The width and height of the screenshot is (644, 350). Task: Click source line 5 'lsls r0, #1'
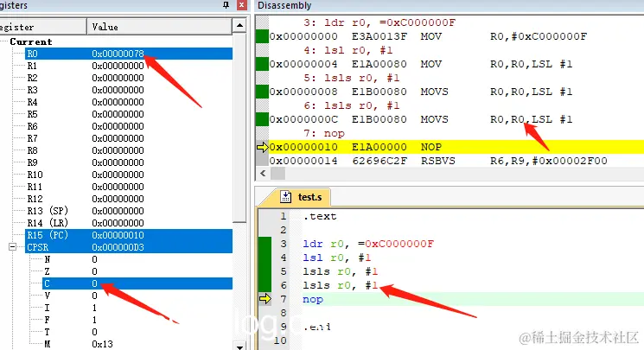click(340, 271)
